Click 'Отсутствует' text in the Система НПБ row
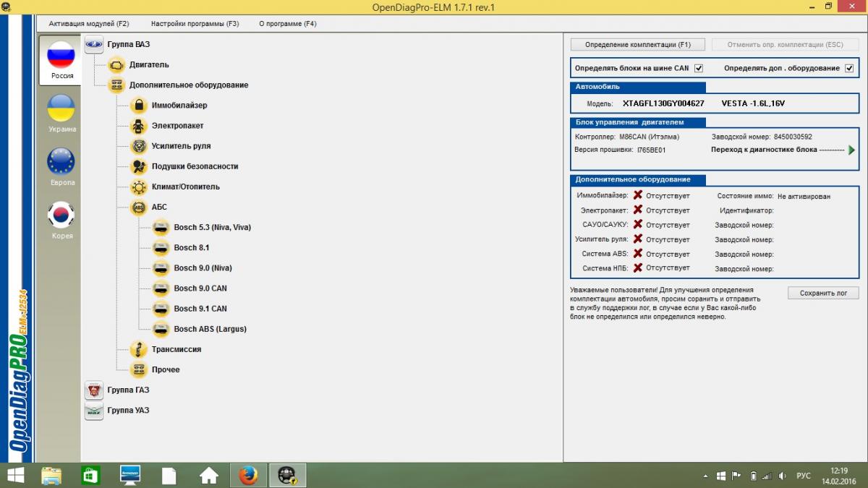 pyautogui.click(x=668, y=268)
